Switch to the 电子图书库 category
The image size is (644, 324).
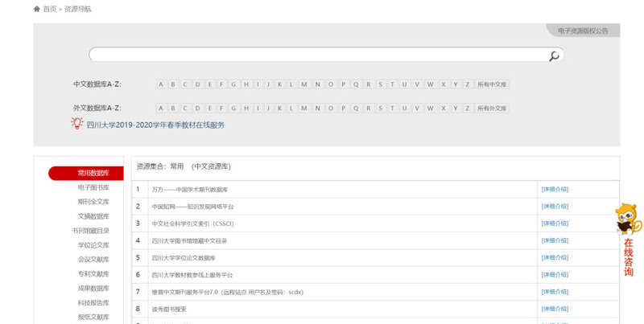[93, 187]
